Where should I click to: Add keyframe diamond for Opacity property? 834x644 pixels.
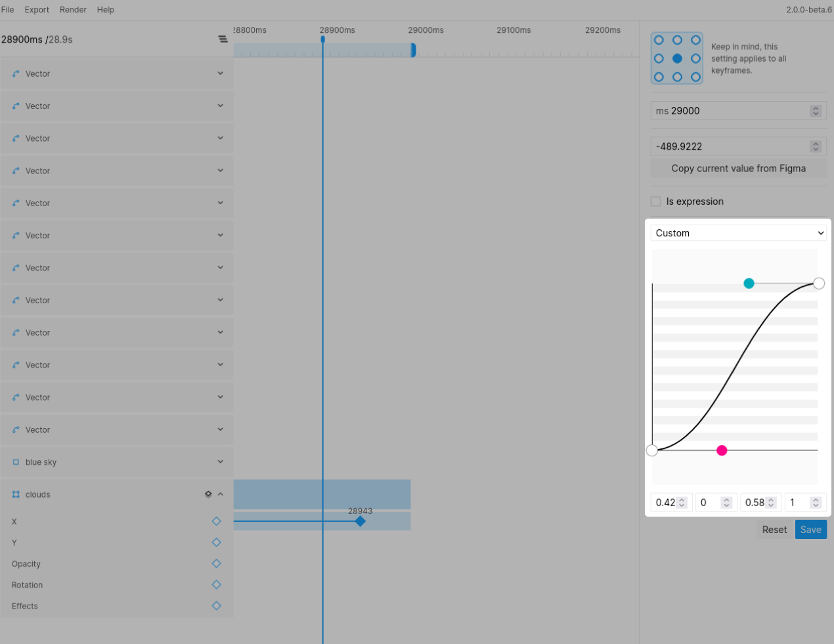tap(216, 563)
